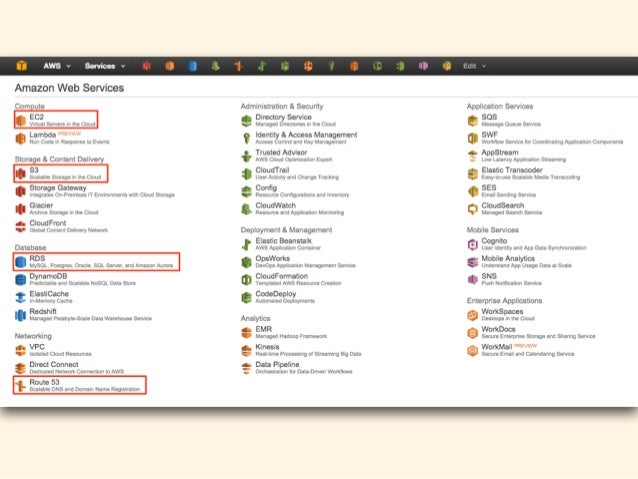
Task: Click the blue RDS shortcut in navigation bar
Action: (x=193, y=66)
